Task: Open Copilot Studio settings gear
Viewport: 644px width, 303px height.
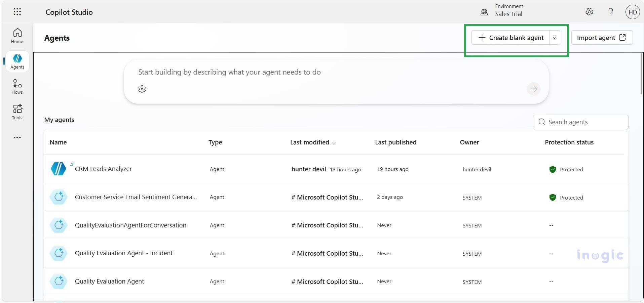Action: point(589,12)
